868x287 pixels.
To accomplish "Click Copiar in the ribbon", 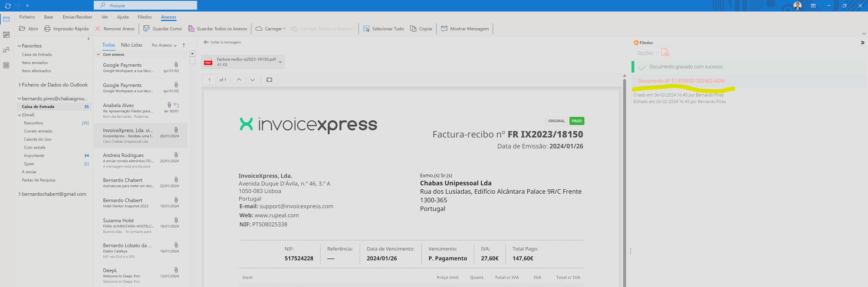I will pos(421,29).
